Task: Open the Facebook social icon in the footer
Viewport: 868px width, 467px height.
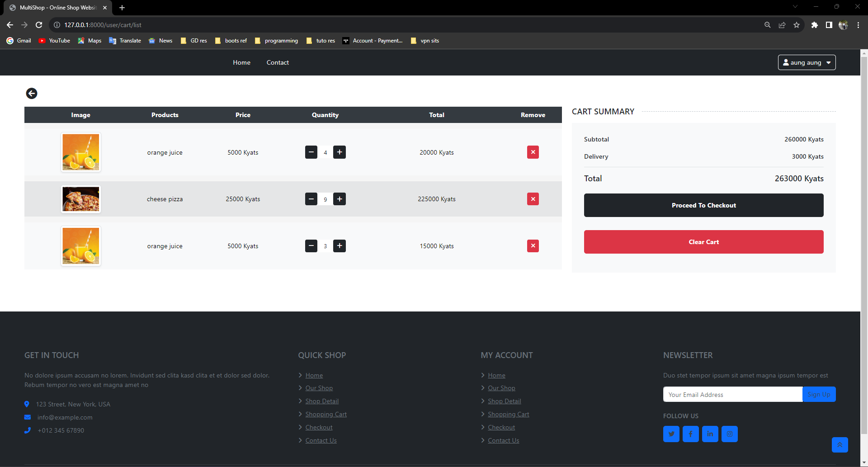Action: (x=691, y=434)
